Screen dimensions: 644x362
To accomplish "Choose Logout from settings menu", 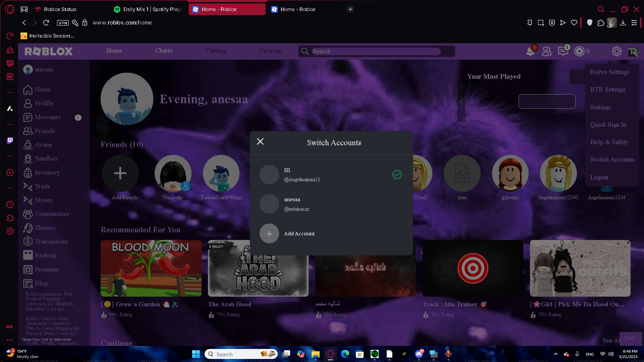I will [599, 177].
